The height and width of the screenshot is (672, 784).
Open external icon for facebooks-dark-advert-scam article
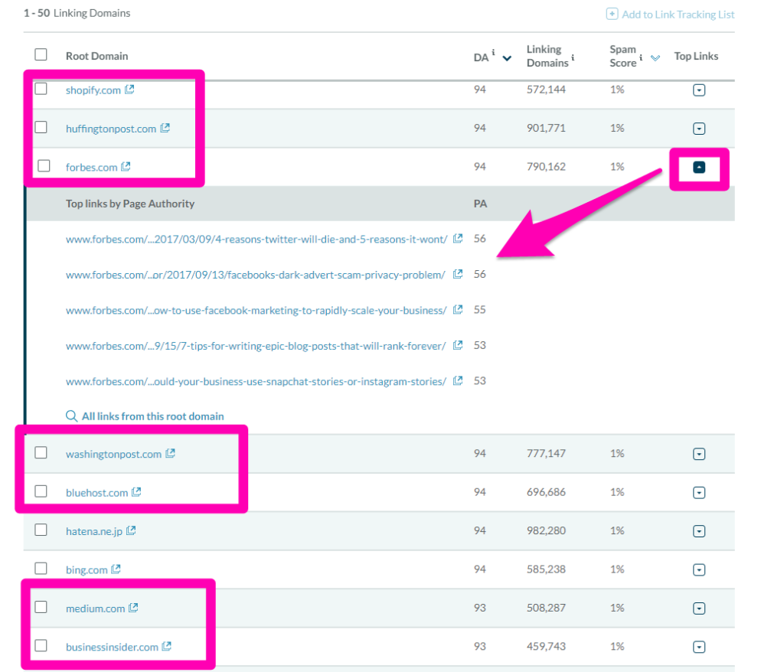458,274
